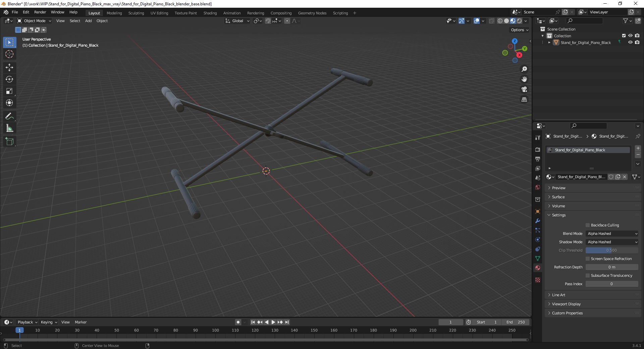Viewport: 644px width, 349px height.
Task: Switch to rendered viewport shading
Action: point(519,21)
